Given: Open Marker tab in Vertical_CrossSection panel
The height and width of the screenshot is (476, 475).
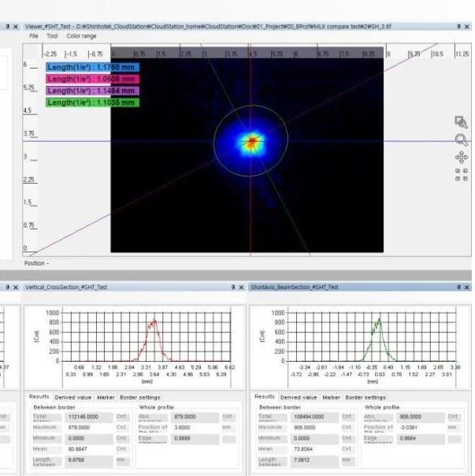Looking at the screenshot, I should click(x=106, y=397).
